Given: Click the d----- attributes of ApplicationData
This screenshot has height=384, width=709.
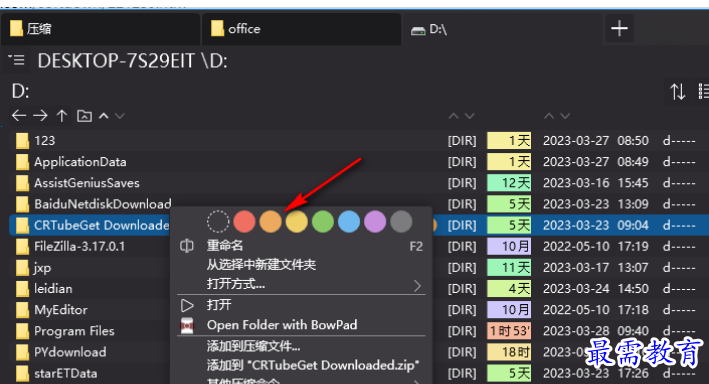Looking at the screenshot, I should point(679,162).
